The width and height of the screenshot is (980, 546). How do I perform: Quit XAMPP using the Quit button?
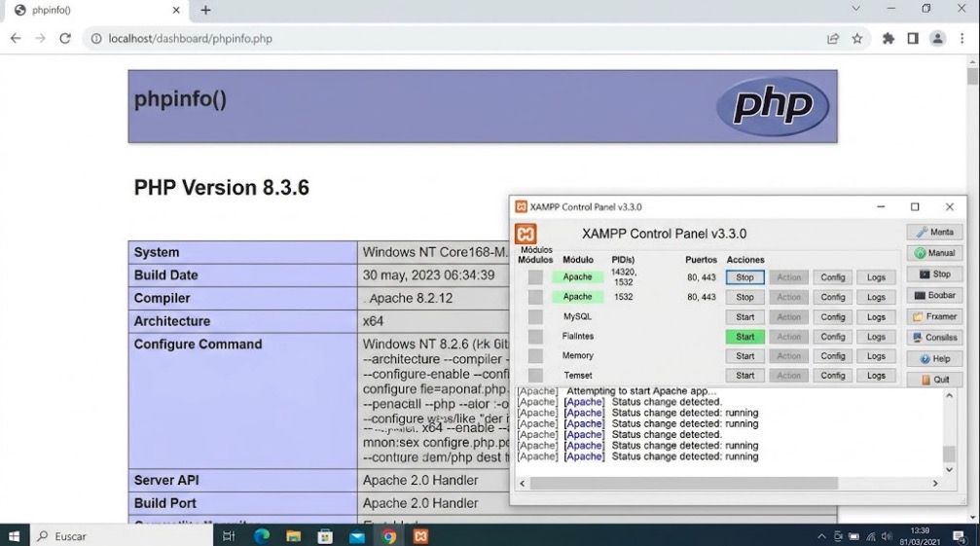tap(934, 380)
